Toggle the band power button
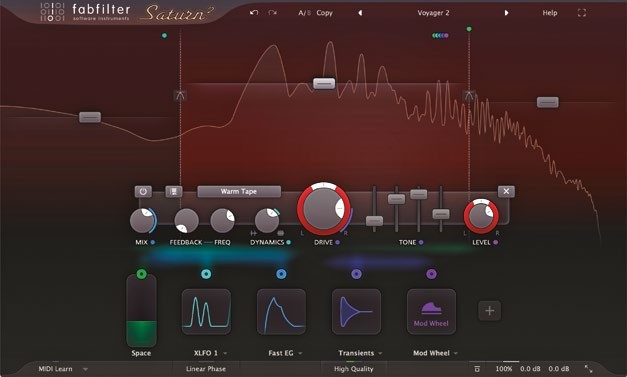Image resolution: width=627 pixels, height=377 pixels. 143,191
